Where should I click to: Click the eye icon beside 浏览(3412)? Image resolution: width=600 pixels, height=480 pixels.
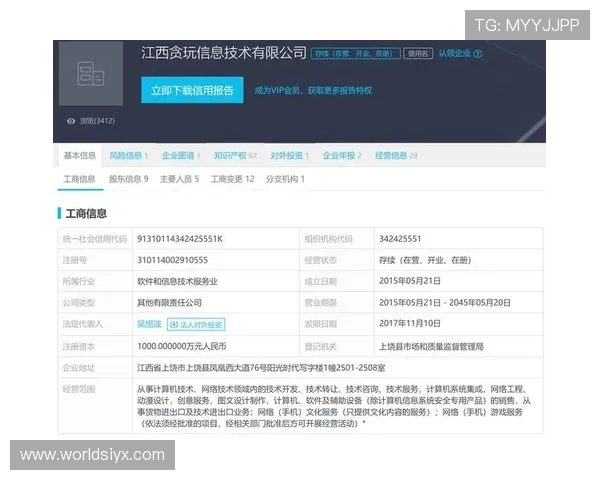click(x=71, y=121)
